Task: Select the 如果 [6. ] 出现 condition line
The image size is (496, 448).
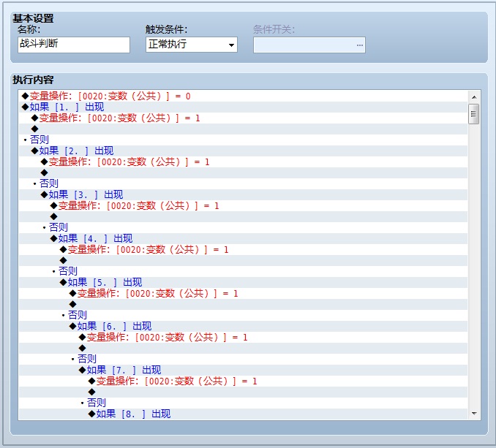Action: point(243,327)
